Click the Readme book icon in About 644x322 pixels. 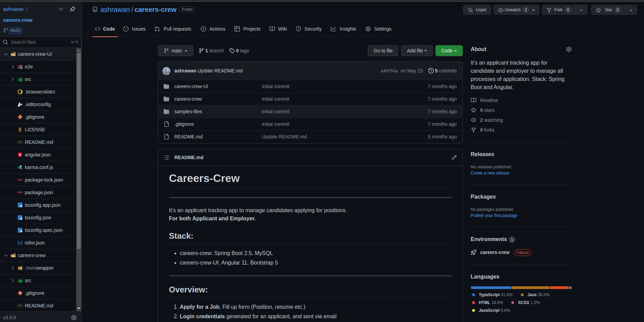[x=474, y=100]
